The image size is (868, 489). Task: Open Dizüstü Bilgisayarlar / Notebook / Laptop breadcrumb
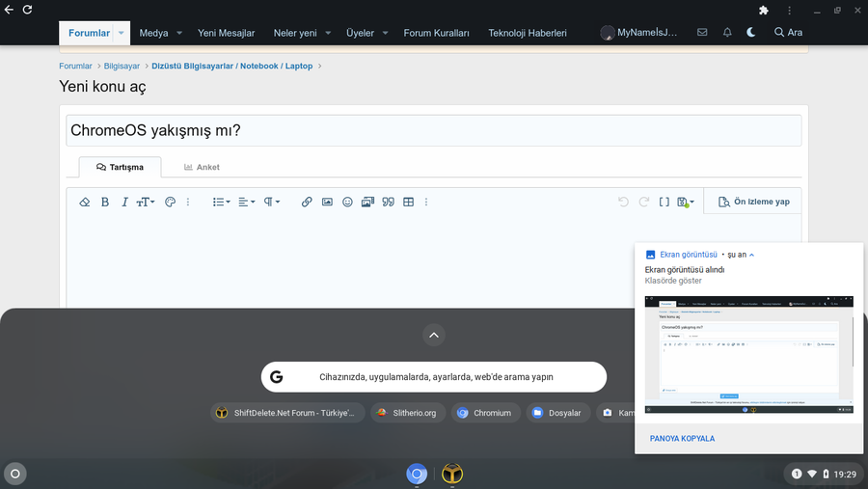coord(231,66)
